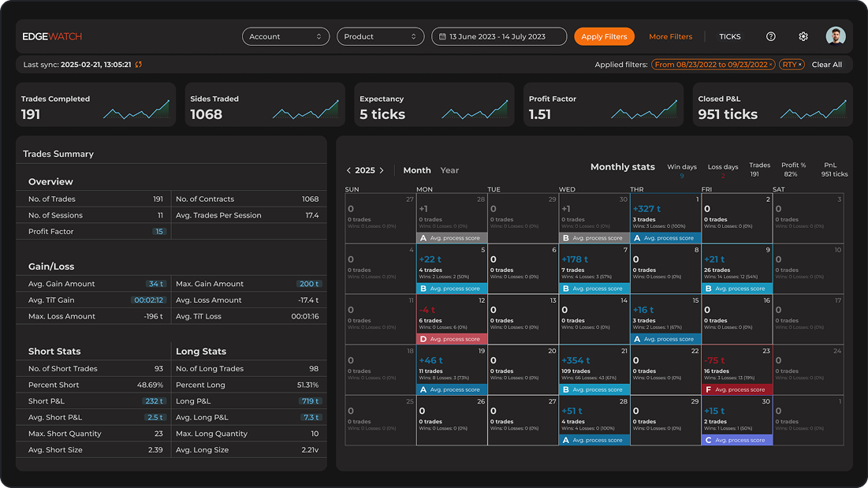Toggle the TICKS unit switch
The height and width of the screenshot is (488, 868).
(x=729, y=37)
